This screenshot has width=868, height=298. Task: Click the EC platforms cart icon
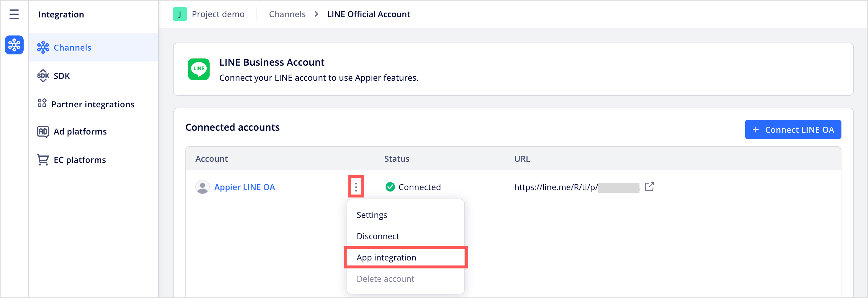click(x=43, y=160)
